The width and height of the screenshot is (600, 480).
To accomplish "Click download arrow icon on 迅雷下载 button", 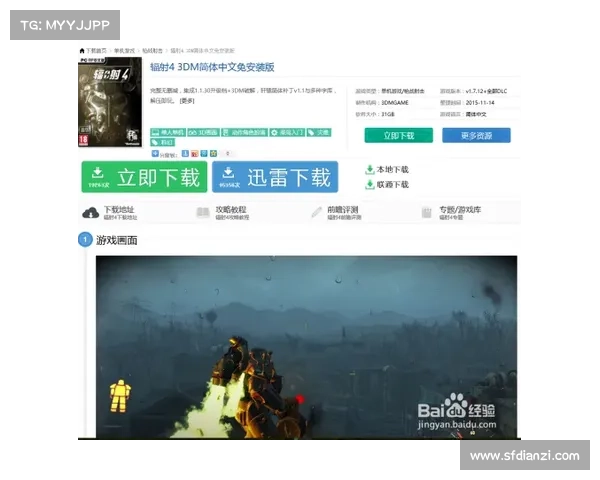I will (228, 173).
